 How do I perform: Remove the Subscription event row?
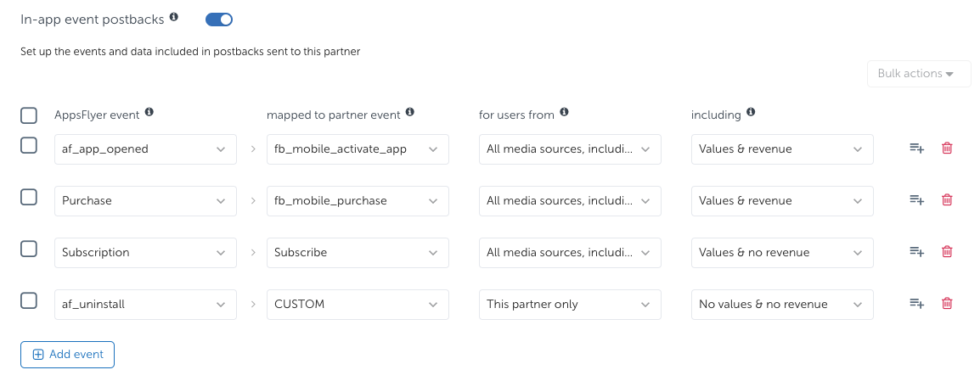click(x=947, y=252)
